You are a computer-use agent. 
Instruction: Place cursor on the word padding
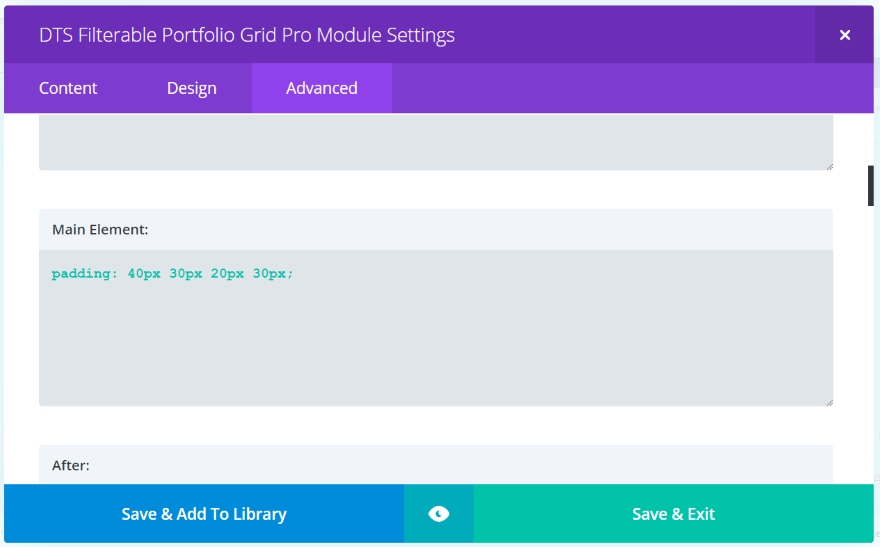(x=82, y=273)
